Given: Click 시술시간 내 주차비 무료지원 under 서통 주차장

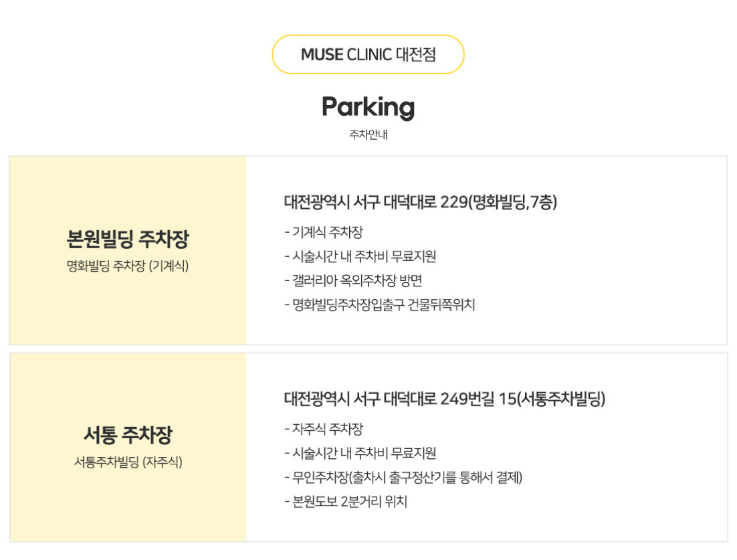Looking at the screenshot, I should [x=360, y=453].
